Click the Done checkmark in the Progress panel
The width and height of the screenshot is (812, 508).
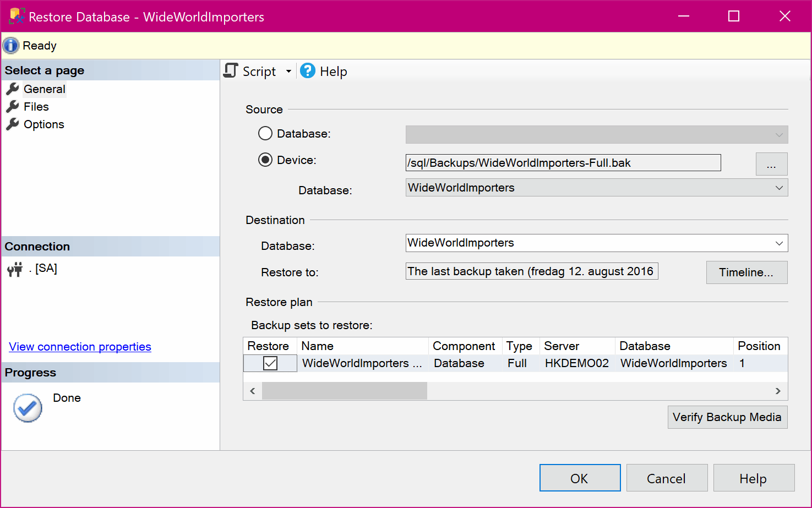pyautogui.click(x=27, y=408)
